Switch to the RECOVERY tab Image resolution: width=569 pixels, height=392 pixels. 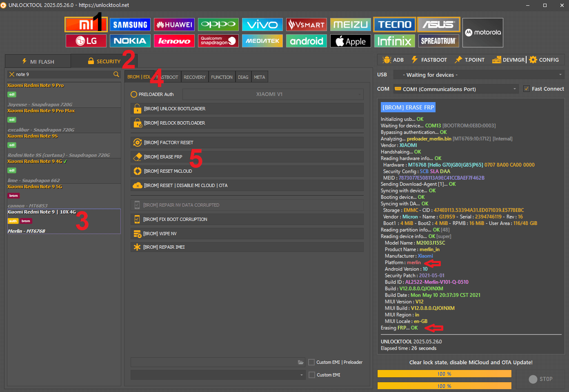(194, 77)
